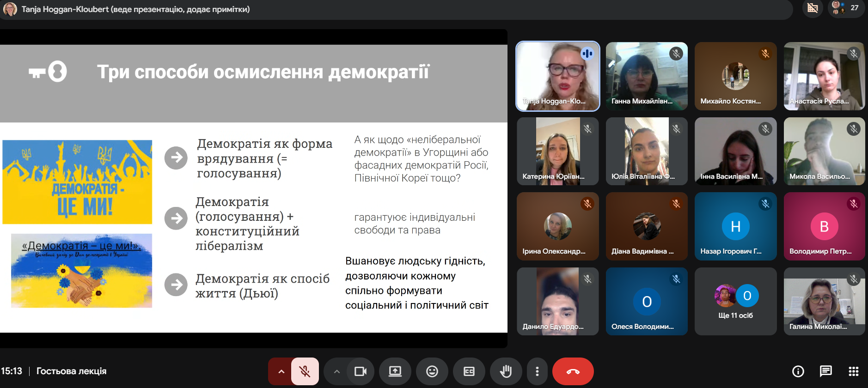Leave the call with red hang-up button
The height and width of the screenshot is (388, 868).
pyautogui.click(x=573, y=371)
